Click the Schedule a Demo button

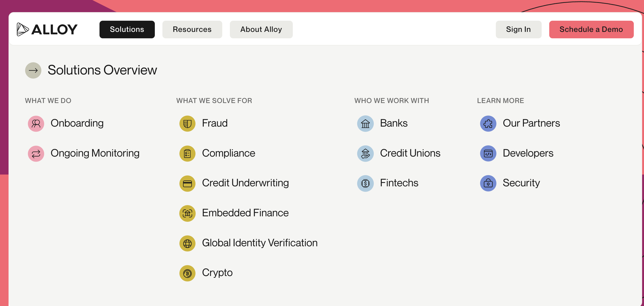point(591,29)
